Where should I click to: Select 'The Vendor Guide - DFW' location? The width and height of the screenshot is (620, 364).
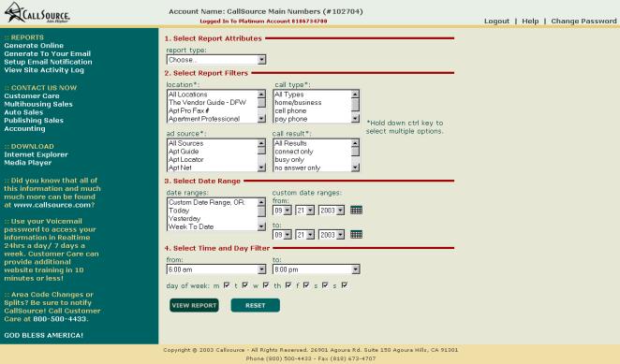213,102
